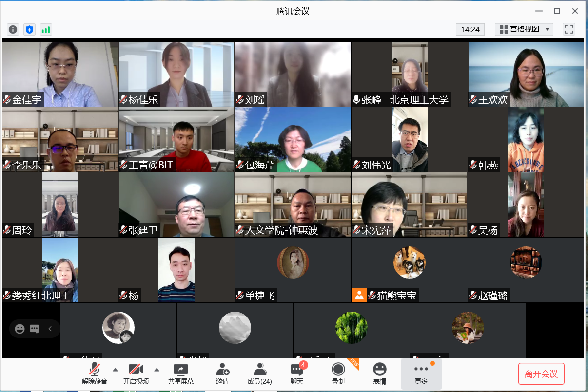Select 张峰 北京理工大学 video tile

coord(409,74)
